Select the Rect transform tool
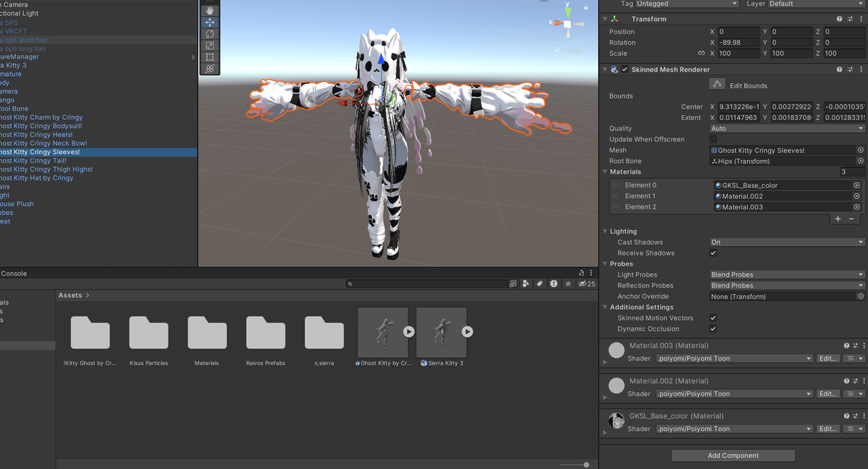 click(x=210, y=57)
